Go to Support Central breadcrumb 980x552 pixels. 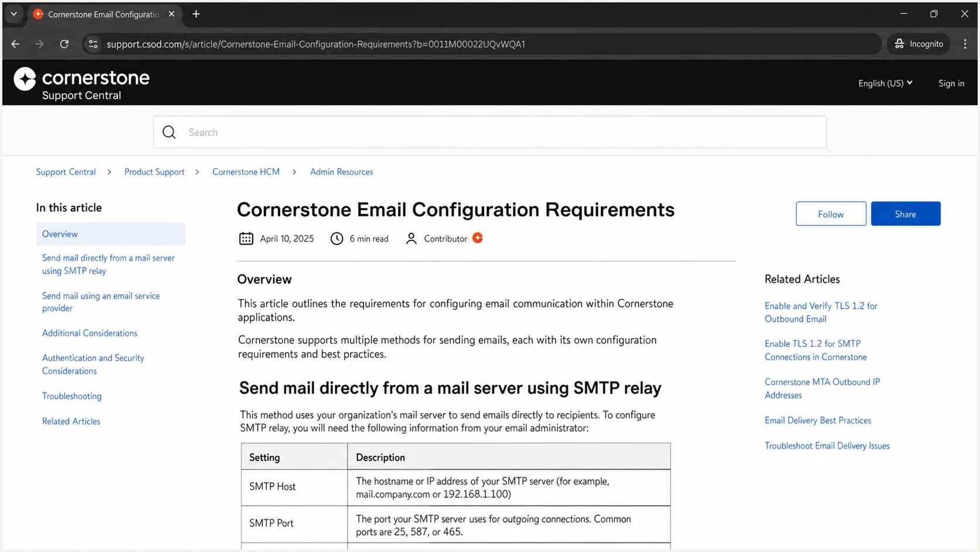pyautogui.click(x=66, y=172)
